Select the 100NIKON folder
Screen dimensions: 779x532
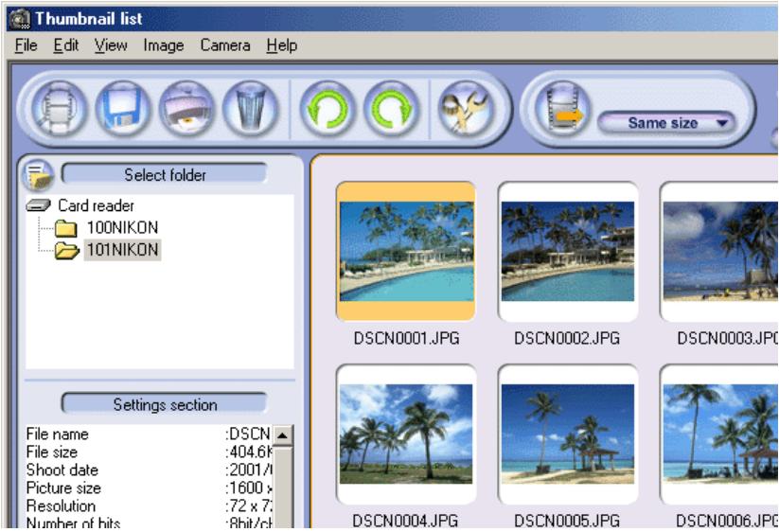point(122,227)
